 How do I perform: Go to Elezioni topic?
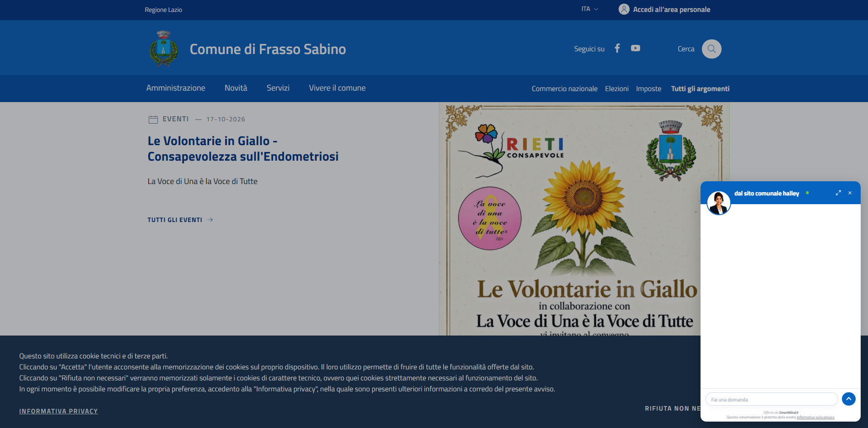617,89
